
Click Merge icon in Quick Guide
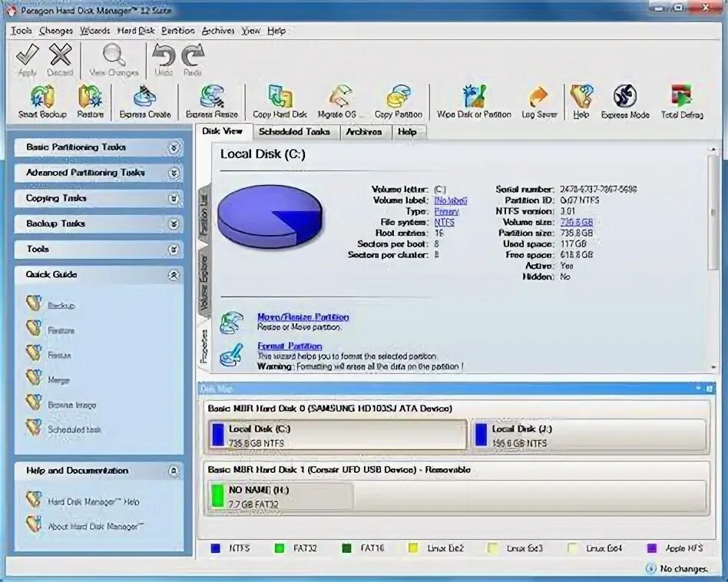pos(35,378)
